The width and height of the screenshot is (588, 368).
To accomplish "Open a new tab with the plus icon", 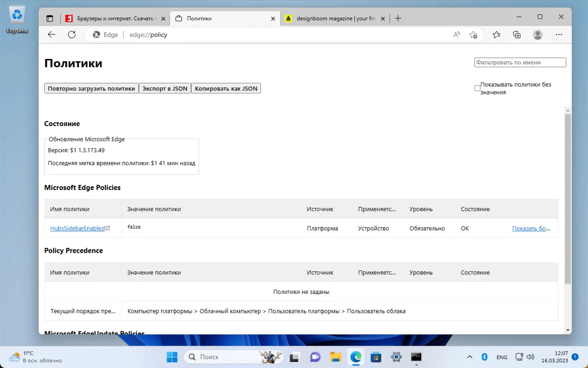I will coord(398,18).
